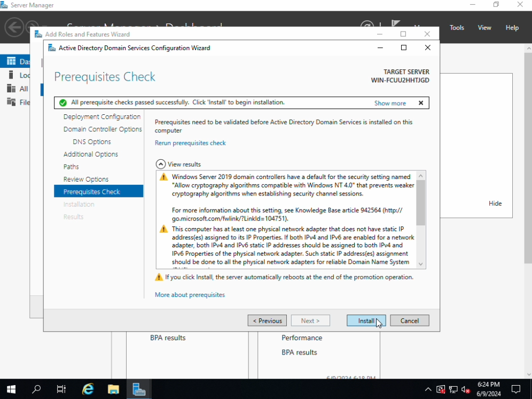Show hidden tray icons chevron
This screenshot has height=399, width=532.
pos(428,389)
